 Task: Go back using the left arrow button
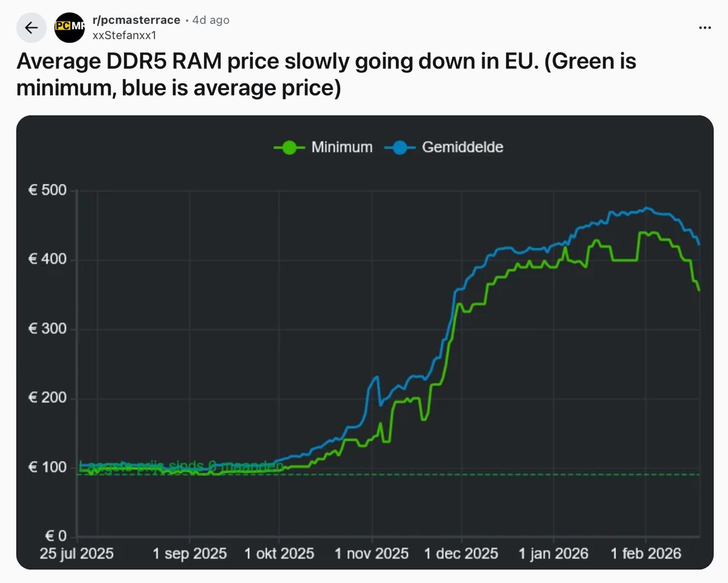tap(31, 27)
